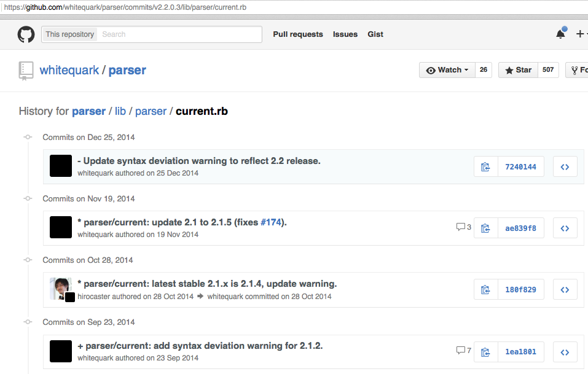Open the Gist navigation link
This screenshot has width=588, height=374.
tap(375, 34)
